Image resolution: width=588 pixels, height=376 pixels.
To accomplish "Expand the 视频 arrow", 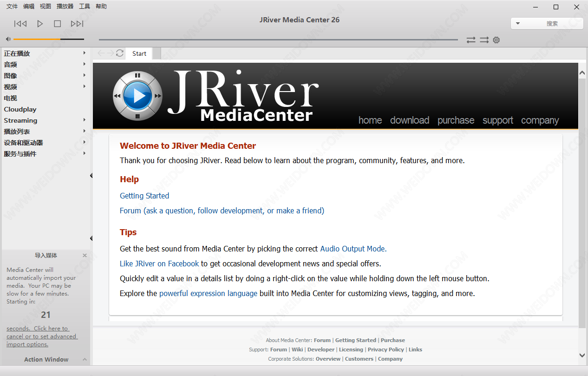I will click(84, 86).
